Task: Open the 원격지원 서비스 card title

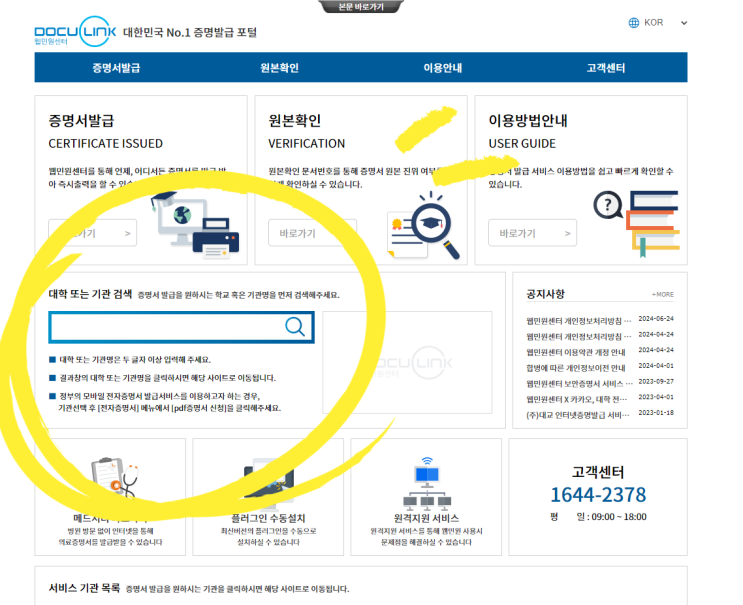Action: (426, 518)
